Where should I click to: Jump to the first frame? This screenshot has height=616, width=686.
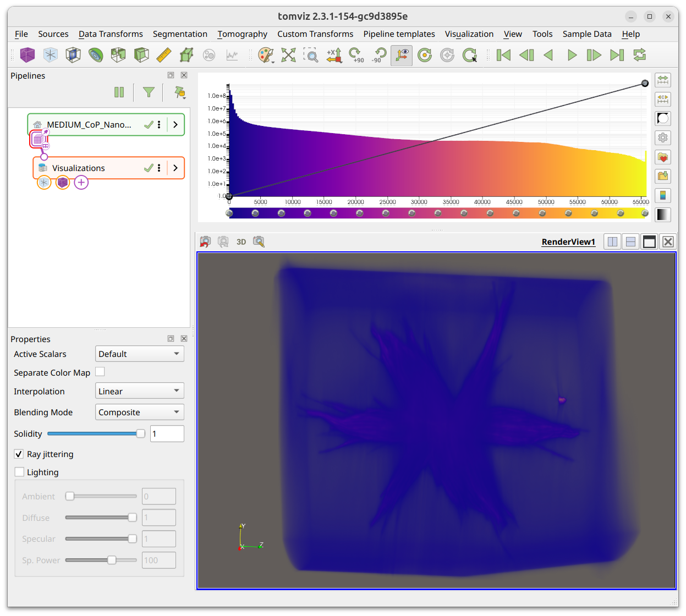tap(503, 55)
